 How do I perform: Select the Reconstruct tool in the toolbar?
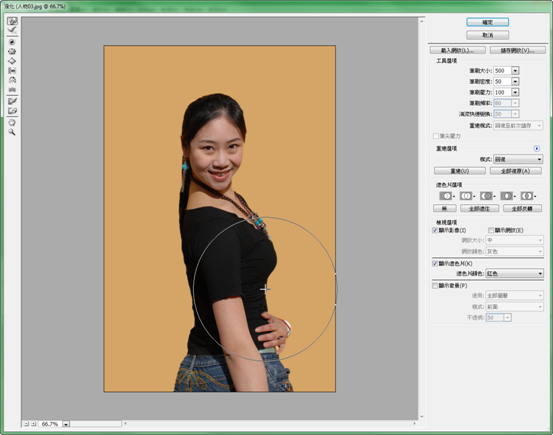(12, 30)
